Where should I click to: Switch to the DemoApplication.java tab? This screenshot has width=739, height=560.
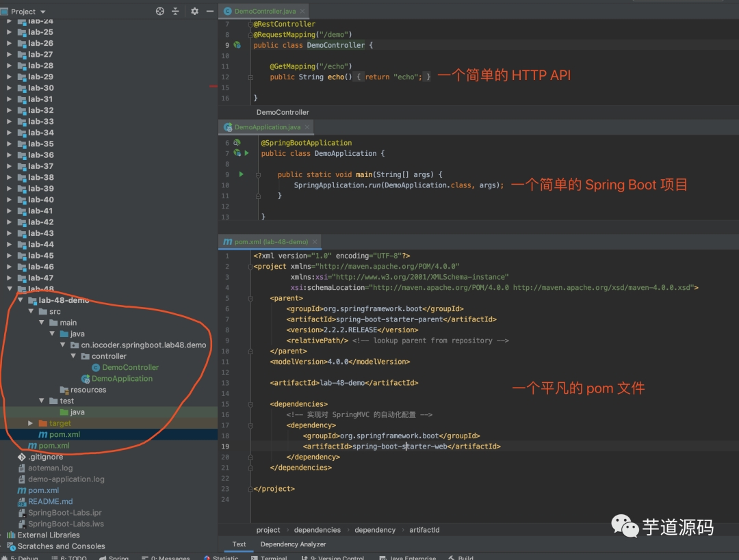click(266, 127)
